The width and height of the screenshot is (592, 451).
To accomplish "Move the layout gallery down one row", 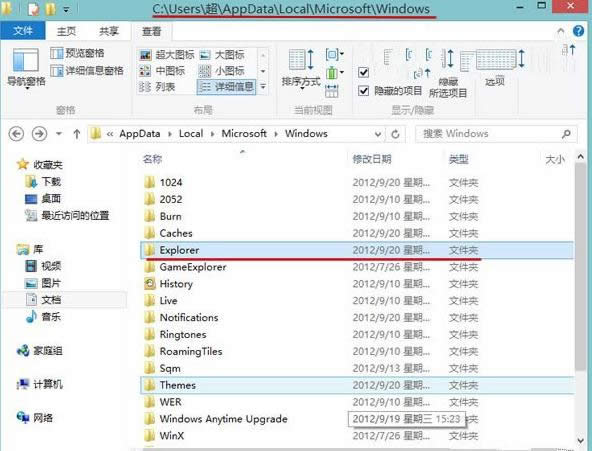I will 263,71.
